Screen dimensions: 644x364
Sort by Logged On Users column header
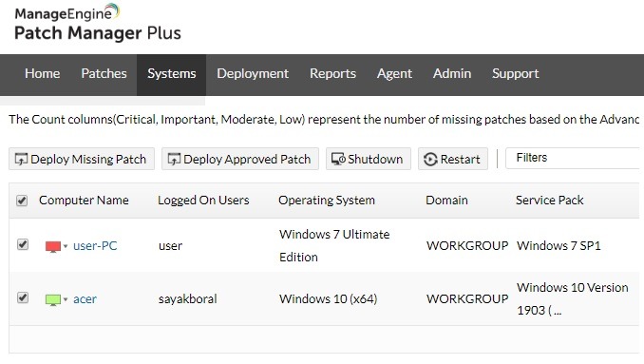click(x=203, y=201)
